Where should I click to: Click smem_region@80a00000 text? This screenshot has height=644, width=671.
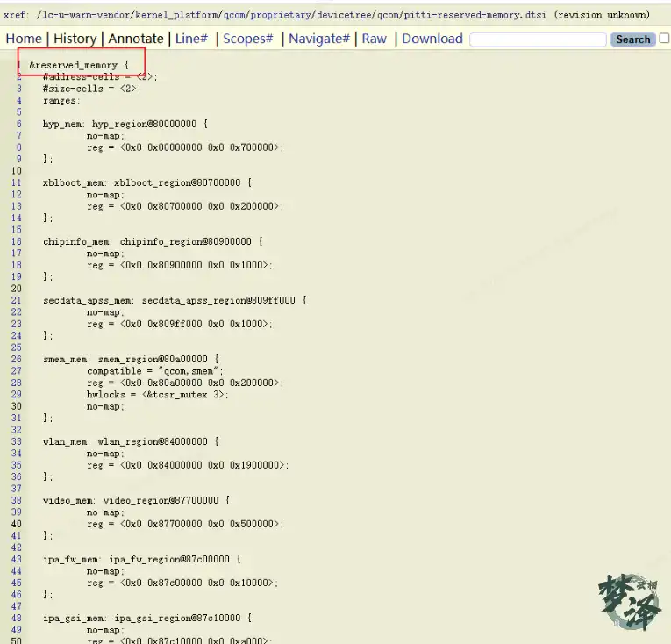point(153,359)
